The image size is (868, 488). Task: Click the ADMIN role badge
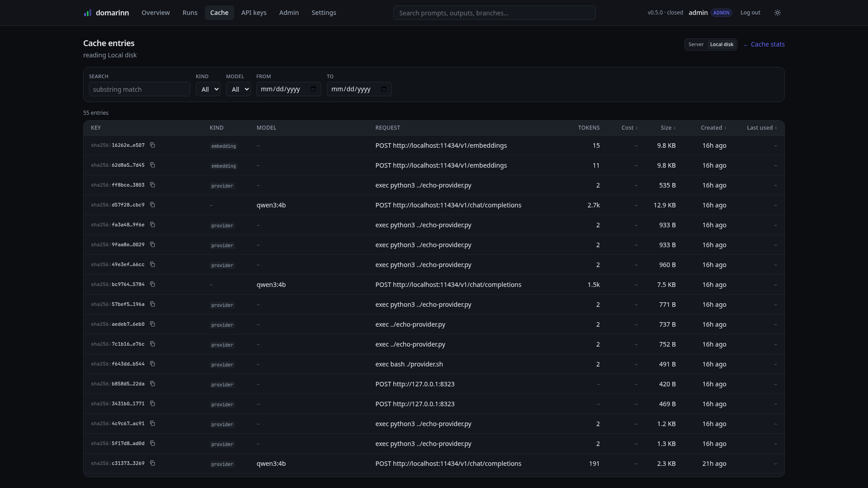[x=721, y=13]
